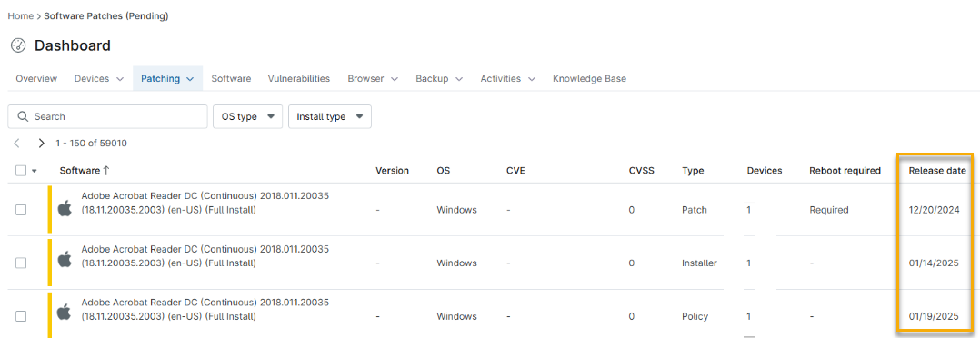Screen dimensions: 980x338
Task: Click the Type column header
Action: pyautogui.click(x=693, y=171)
